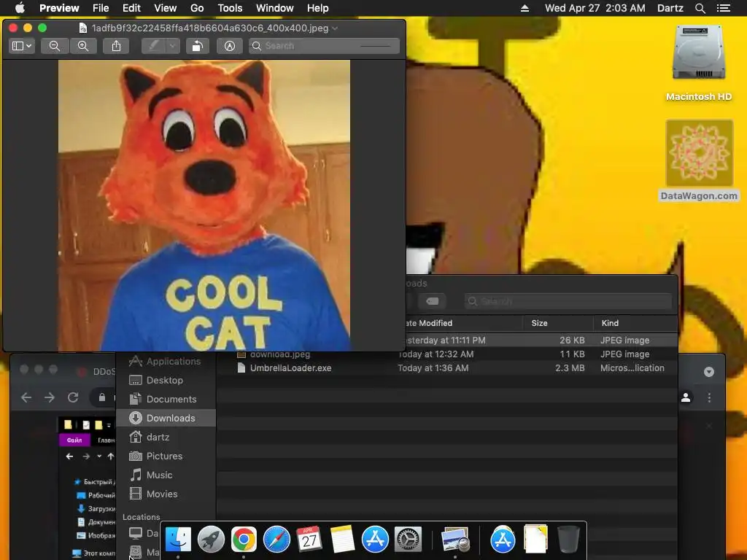The image size is (747, 560).
Task: Click the Finder window search field
Action: coord(568,301)
